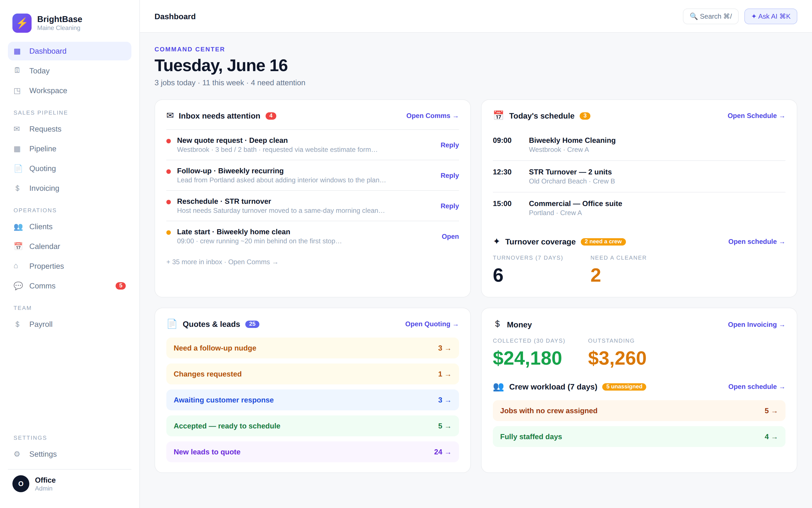The image size is (812, 508).
Task: Open 'Jobs with no crew assigned' row
Action: 639,411
